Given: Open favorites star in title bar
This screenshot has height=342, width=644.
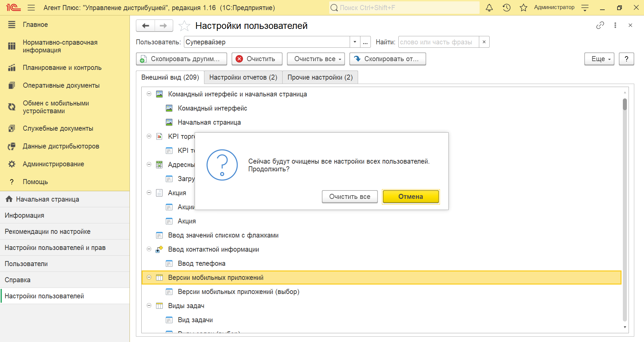Looking at the screenshot, I should point(524,7).
